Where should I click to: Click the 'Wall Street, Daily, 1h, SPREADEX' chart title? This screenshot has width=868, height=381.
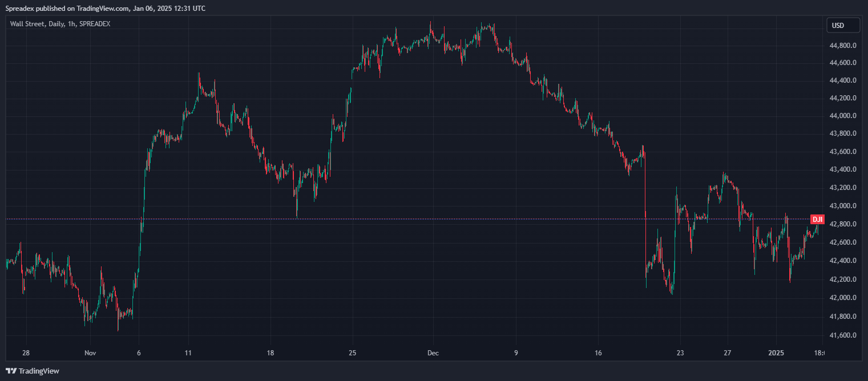point(60,24)
